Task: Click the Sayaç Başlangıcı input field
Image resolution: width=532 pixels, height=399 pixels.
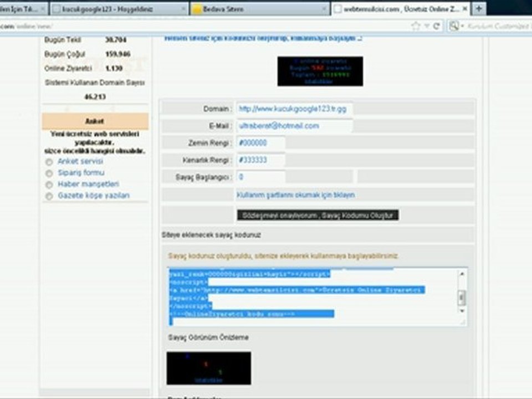Action: (260, 177)
